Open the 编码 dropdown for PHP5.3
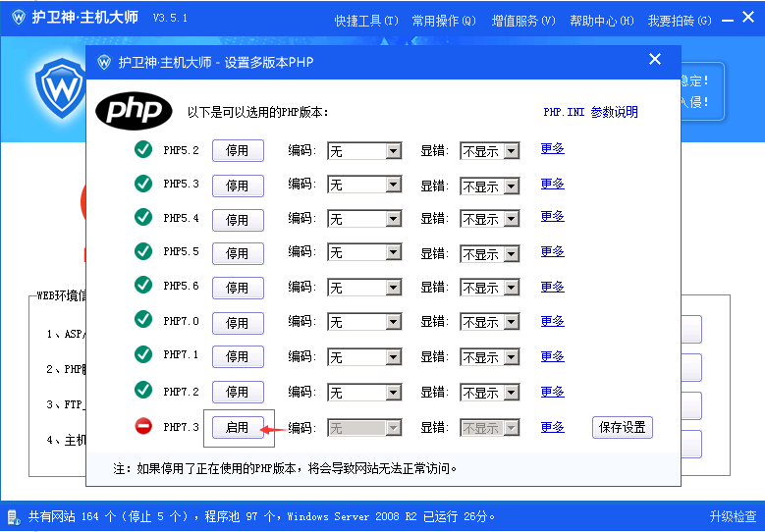Screen dimensions: 765x532 click(393, 186)
